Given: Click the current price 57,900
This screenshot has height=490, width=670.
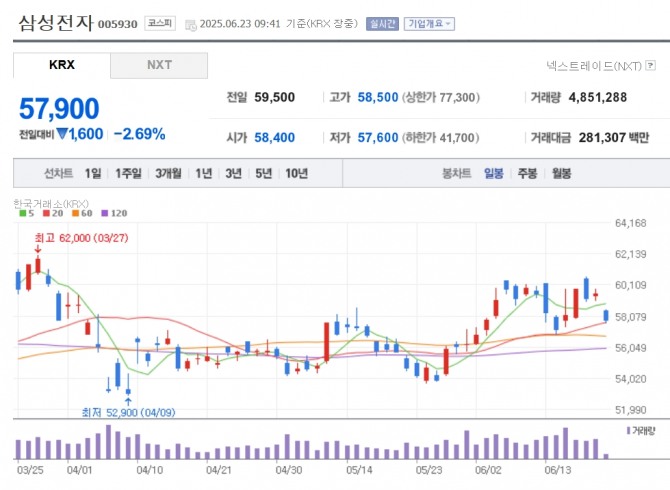Looking at the screenshot, I should pos(59,109).
